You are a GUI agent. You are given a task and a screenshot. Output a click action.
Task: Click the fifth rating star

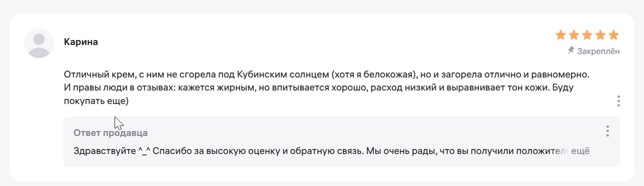tap(613, 35)
